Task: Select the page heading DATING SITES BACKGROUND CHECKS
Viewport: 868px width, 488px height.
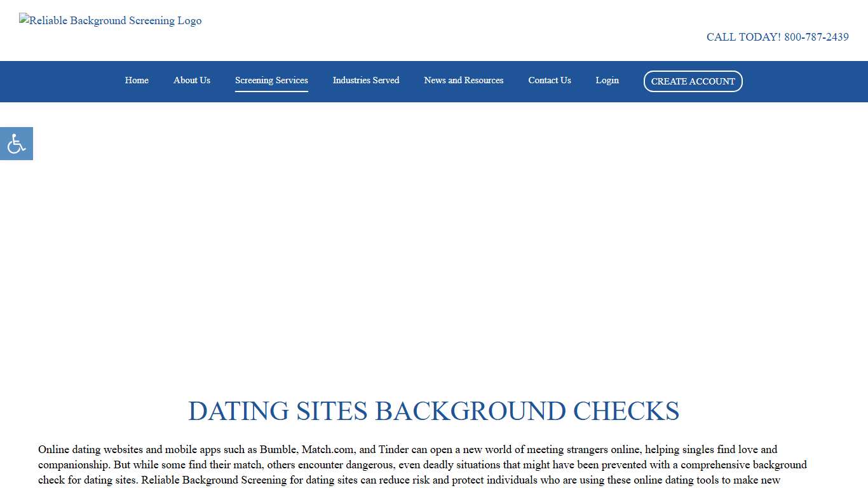Action: click(434, 412)
